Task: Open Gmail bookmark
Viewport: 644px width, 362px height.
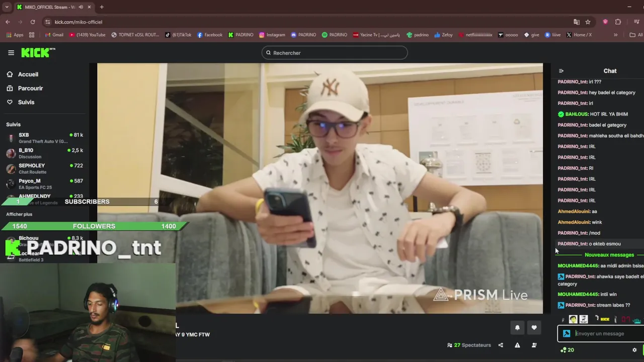Action: tap(54, 35)
